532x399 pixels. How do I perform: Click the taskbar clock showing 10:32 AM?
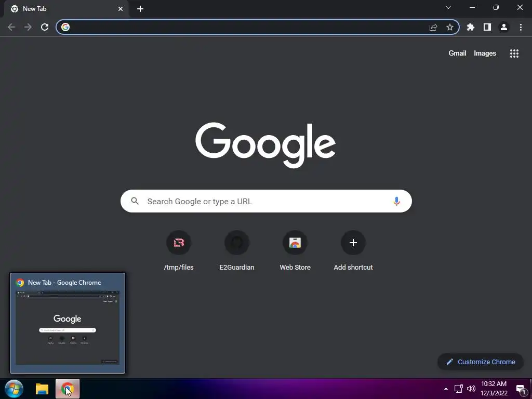[494, 389]
